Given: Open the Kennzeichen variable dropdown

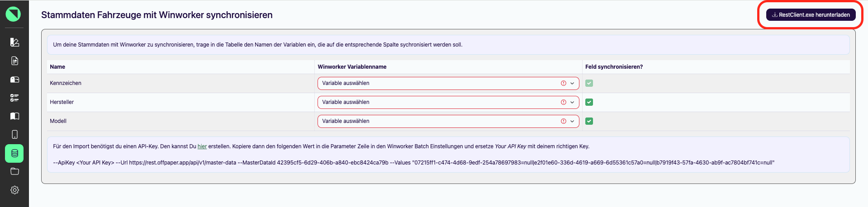Looking at the screenshot, I should (x=448, y=83).
